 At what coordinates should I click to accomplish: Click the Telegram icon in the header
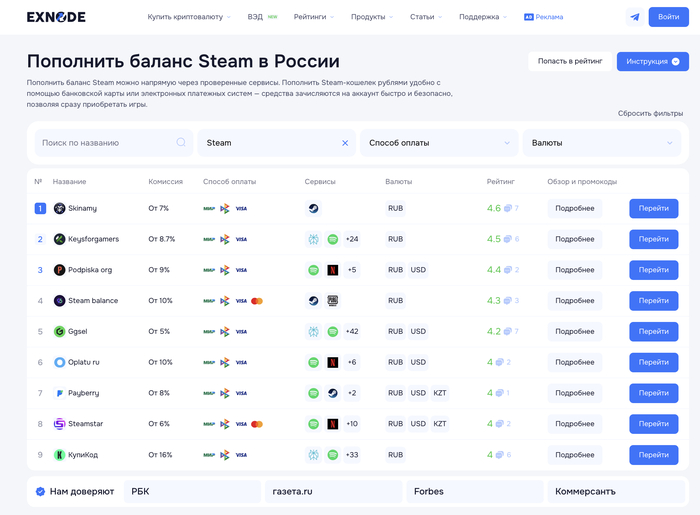(634, 17)
